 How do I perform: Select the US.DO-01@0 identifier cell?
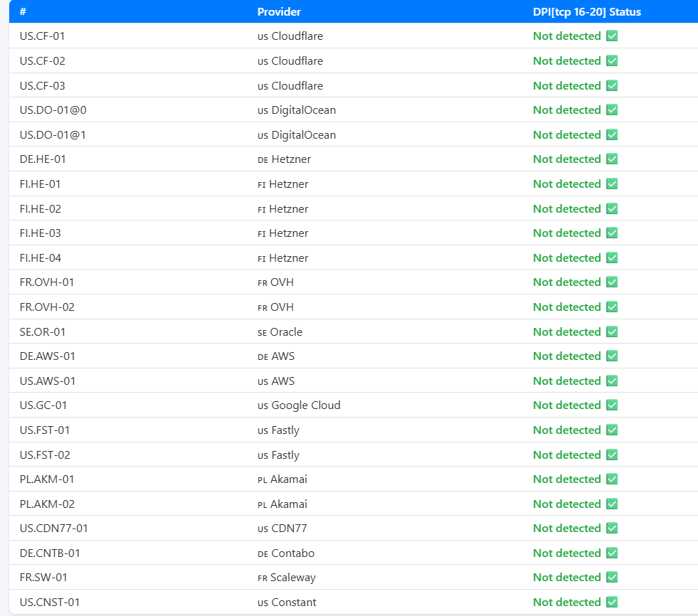tap(53, 110)
